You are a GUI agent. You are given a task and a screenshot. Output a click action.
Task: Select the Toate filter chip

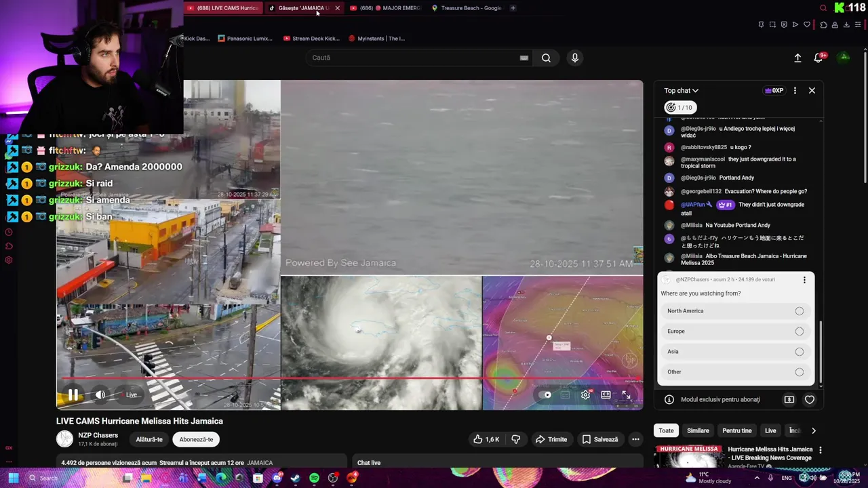[x=667, y=430]
